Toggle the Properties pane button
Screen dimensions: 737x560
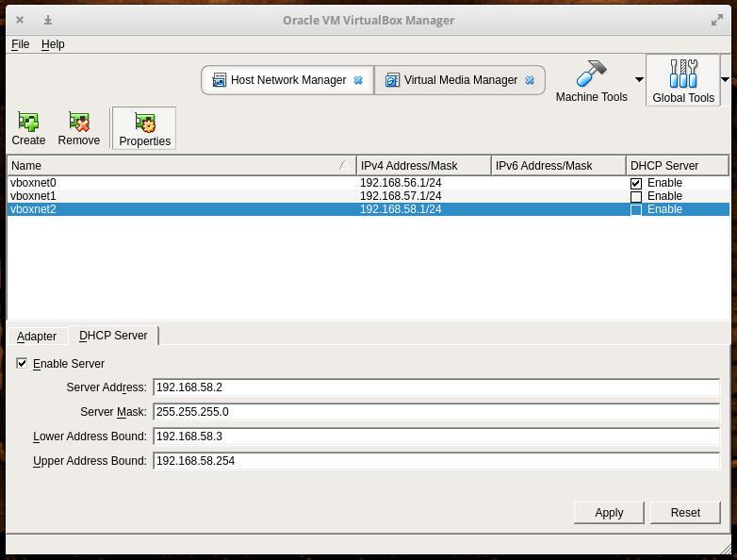click(x=144, y=129)
